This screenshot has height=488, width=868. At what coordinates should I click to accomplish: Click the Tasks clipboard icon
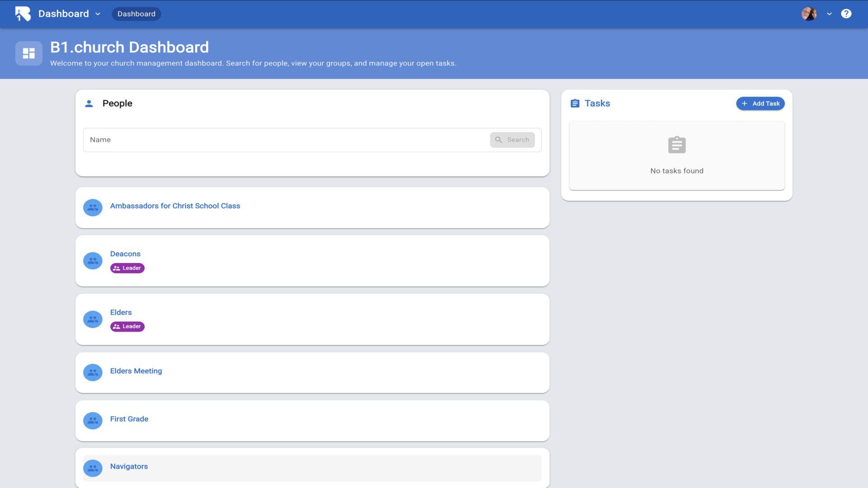575,103
